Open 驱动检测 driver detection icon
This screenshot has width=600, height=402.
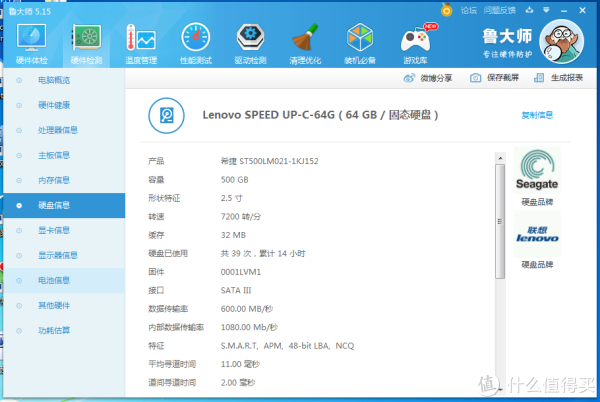[250, 44]
